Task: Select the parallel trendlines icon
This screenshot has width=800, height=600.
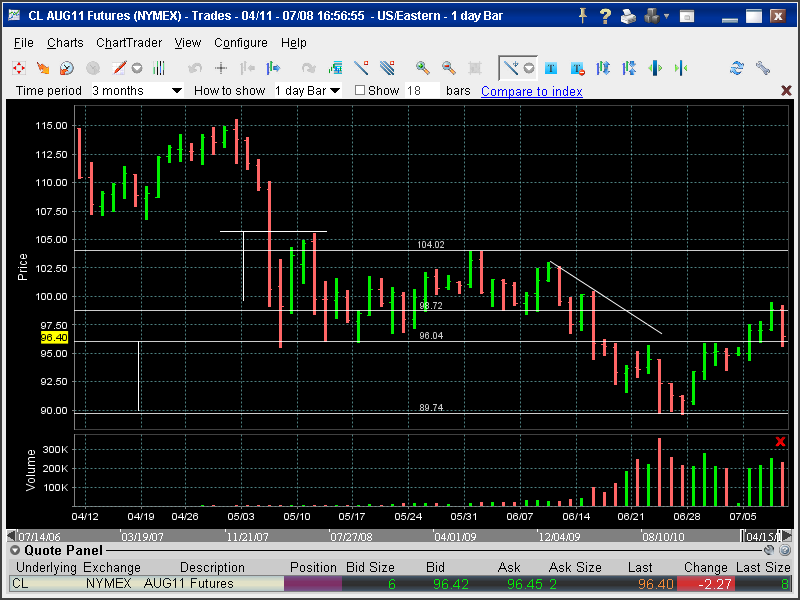Action: point(387,68)
